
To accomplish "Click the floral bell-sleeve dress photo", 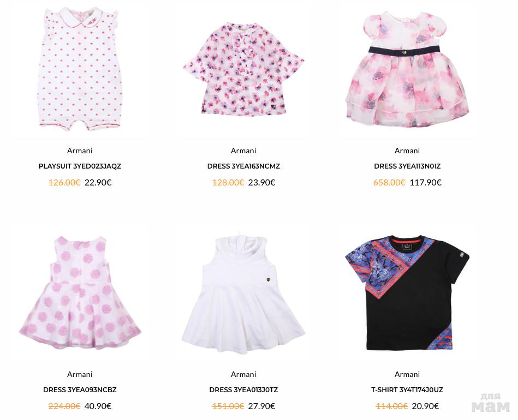I will click(243, 69).
